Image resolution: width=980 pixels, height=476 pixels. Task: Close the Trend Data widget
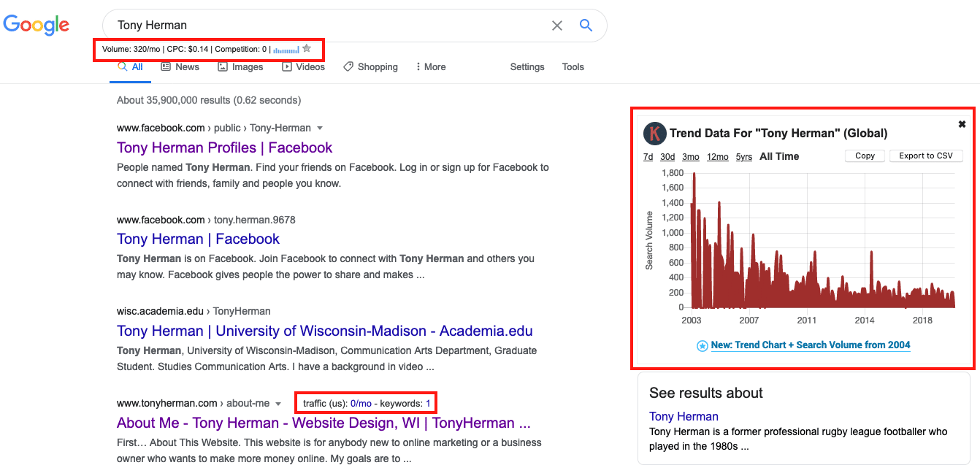(x=962, y=124)
